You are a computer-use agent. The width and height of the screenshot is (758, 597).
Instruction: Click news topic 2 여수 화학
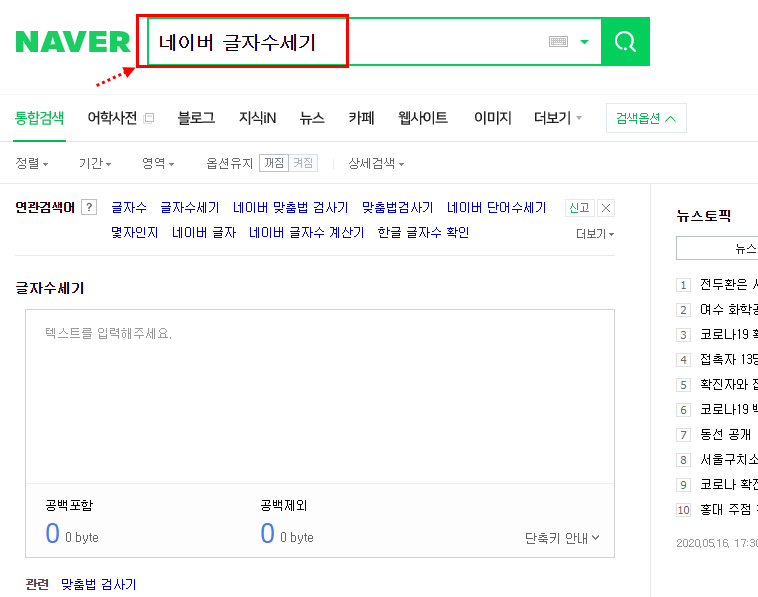click(729, 309)
